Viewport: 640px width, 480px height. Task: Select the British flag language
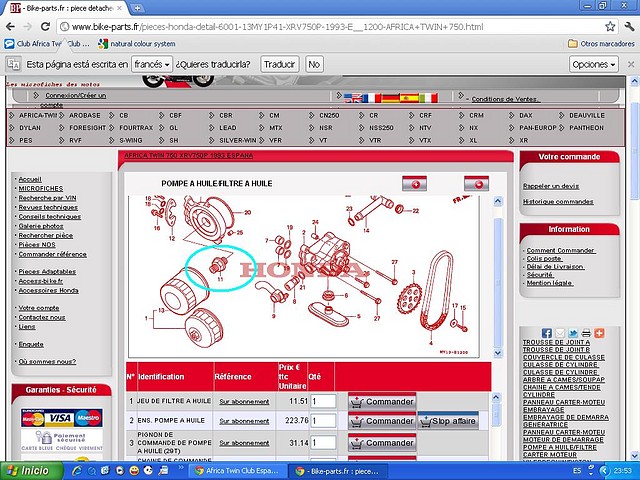(x=353, y=98)
